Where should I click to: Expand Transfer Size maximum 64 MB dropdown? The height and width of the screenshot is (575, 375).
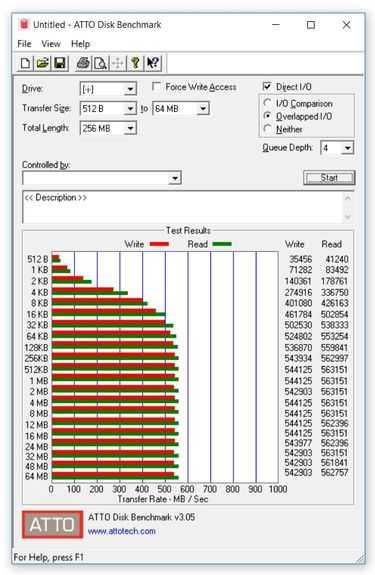coord(203,109)
